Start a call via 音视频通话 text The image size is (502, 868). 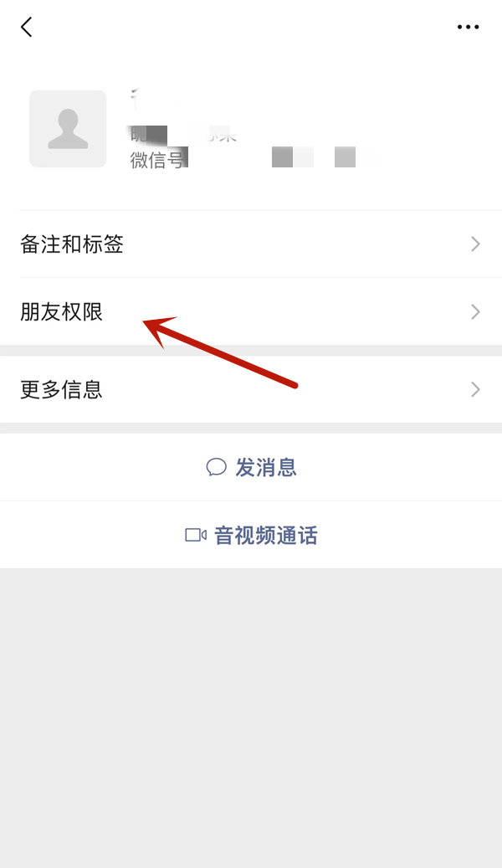coord(266,536)
